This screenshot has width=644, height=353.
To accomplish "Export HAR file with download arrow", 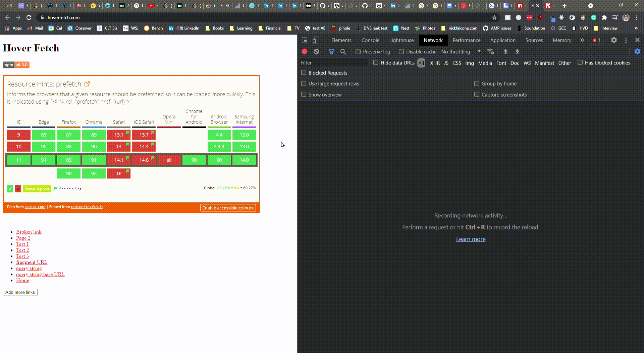I will click(517, 51).
